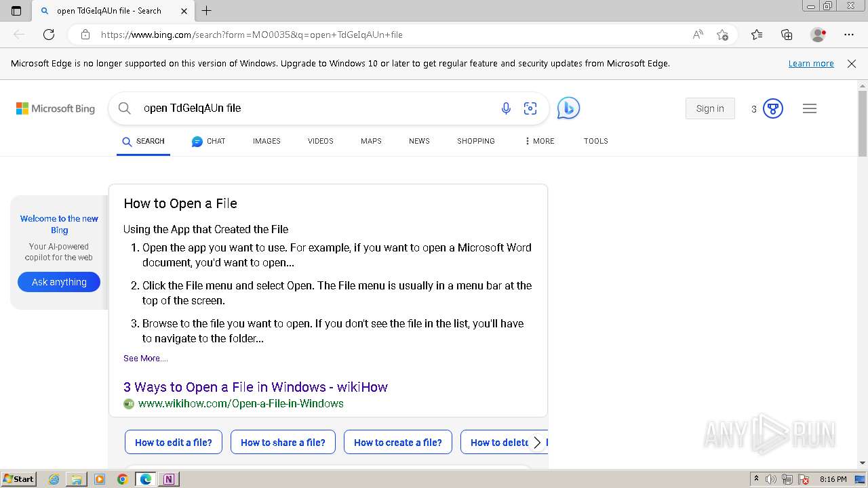This screenshot has width=868, height=488.
Task: Open the Windows Start button
Action: pos(18,479)
